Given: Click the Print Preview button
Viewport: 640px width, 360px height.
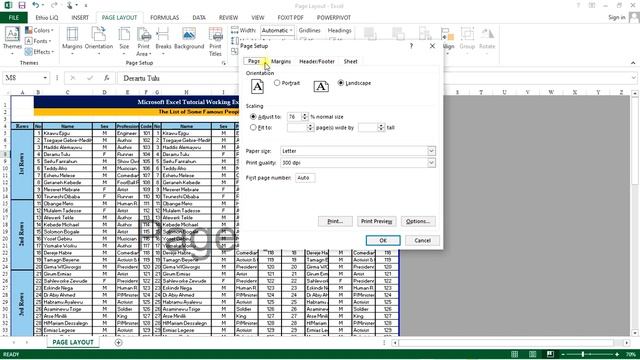Looking at the screenshot, I should [376, 221].
